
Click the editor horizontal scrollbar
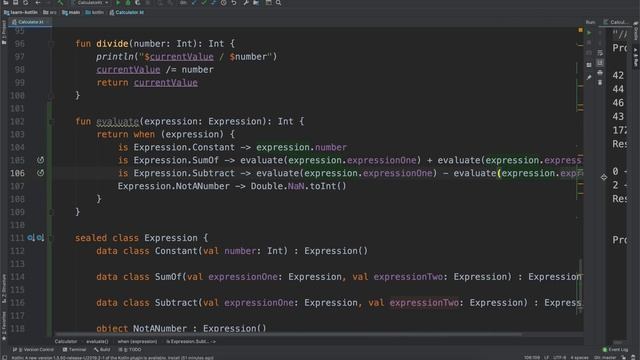[288, 335]
